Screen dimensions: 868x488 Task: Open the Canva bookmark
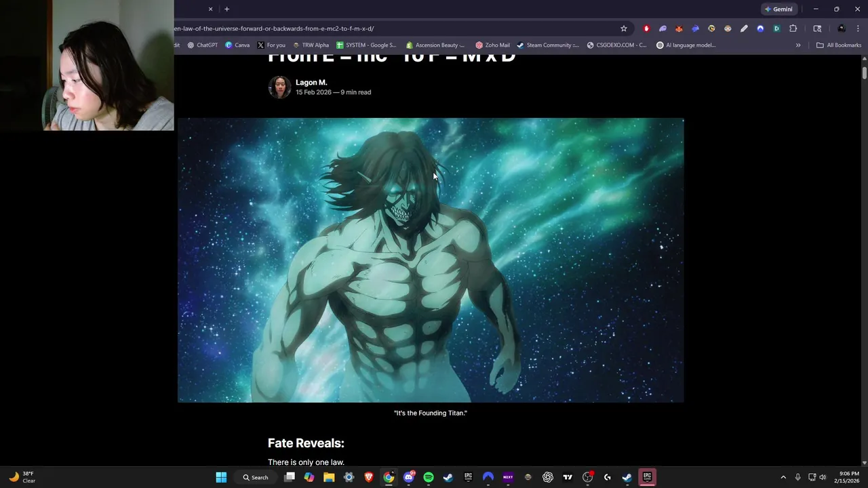pyautogui.click(x=237, y=45)
